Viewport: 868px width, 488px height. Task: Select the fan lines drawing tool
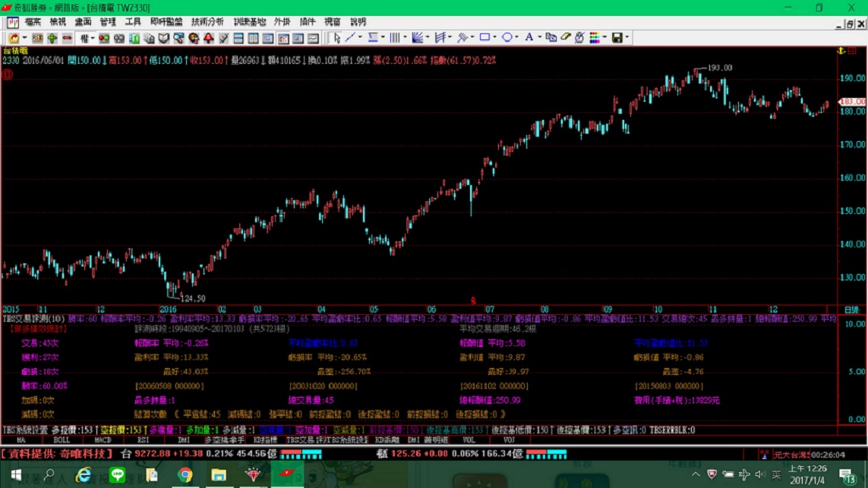tap(418, 38)
